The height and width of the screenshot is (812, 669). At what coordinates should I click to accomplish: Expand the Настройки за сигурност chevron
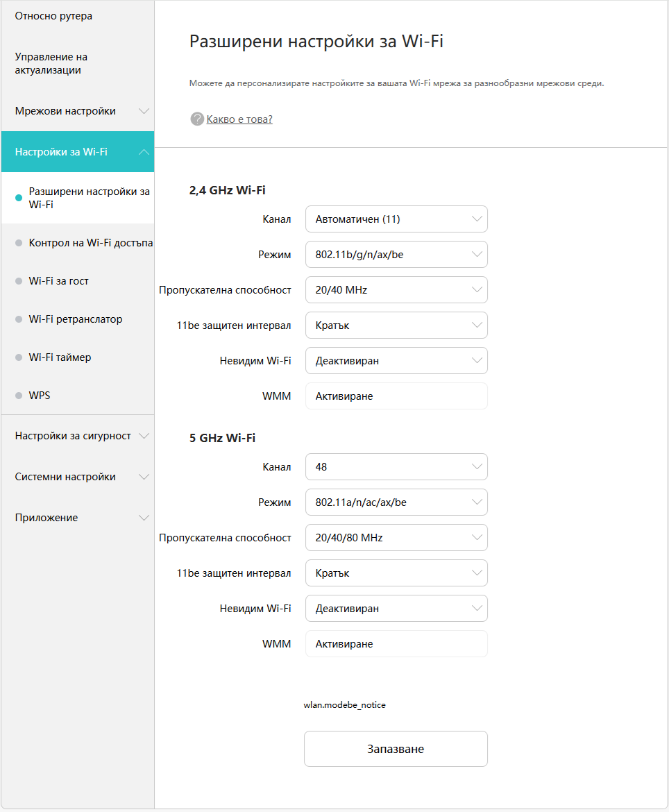pyautogui.click(x=144, y=436)
